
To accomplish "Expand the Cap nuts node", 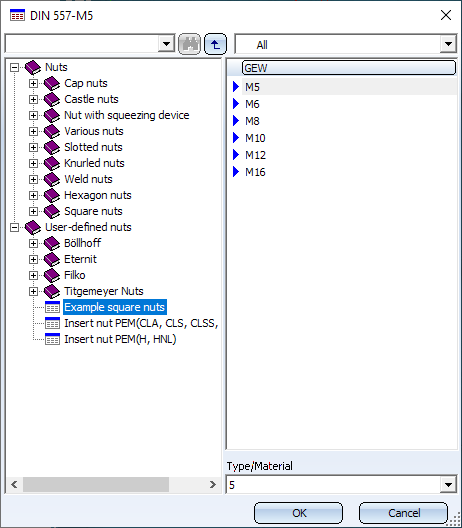I will tap(33, 84).
